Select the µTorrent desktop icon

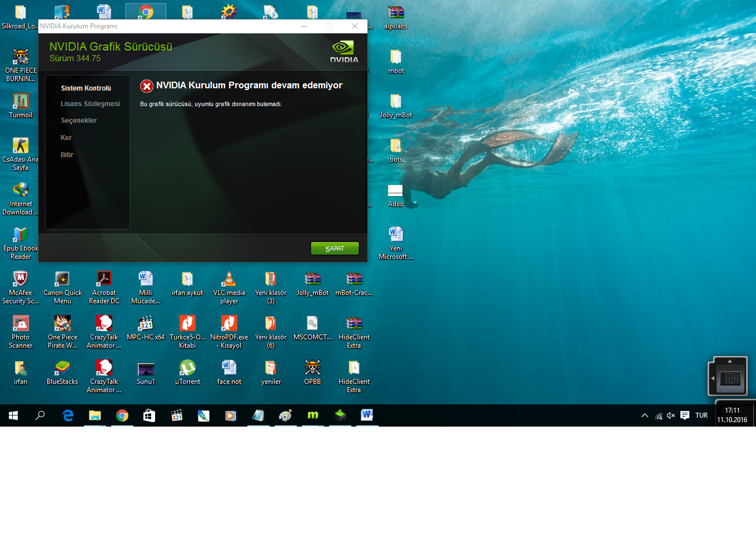[187, 372]
